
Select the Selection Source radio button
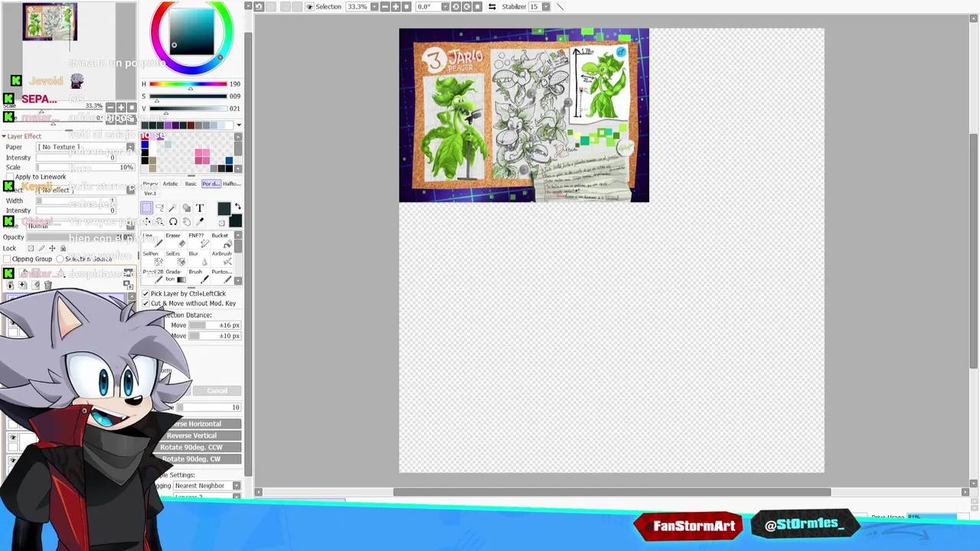tap(60, 259)
